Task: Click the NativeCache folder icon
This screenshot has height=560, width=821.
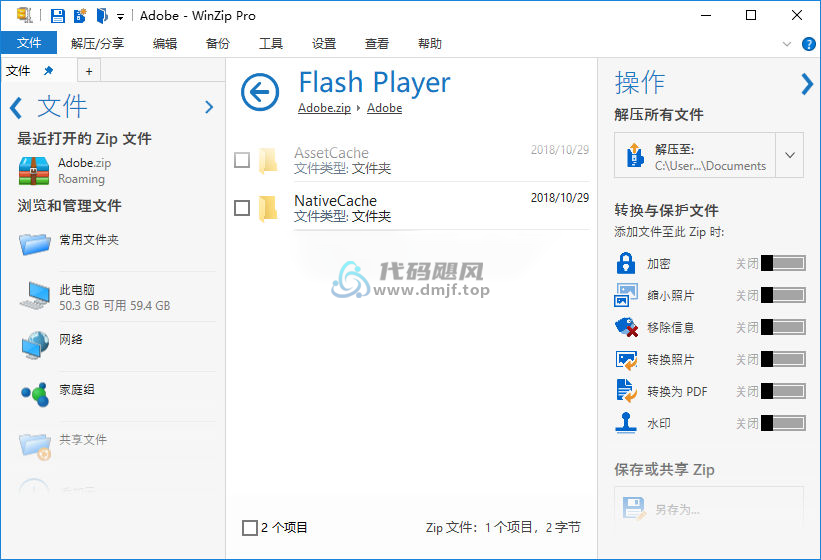Action: pyautogui.click(x=268, y=208)
